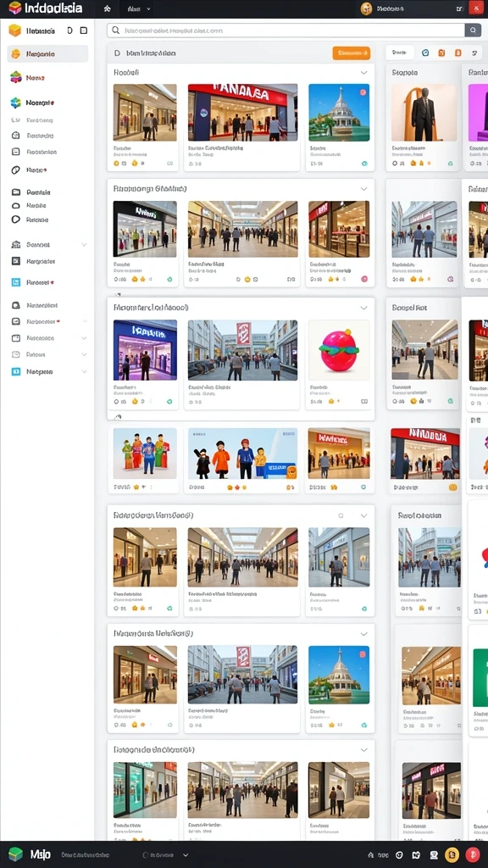488x868 pixels.
Task: Select the white tab in the right panel header
Action: tap(400, 53)
